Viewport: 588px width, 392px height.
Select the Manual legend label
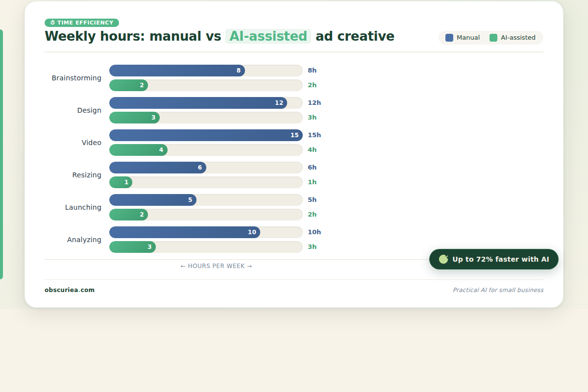468,38
